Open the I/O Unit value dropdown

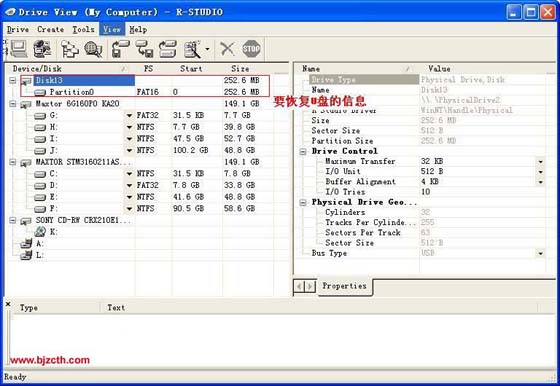[x=541, y=172]
